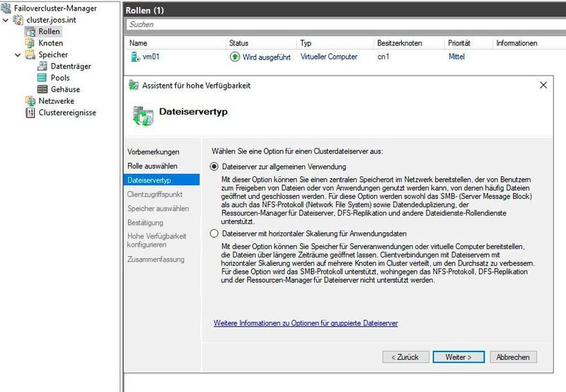
Task: Click the Speicher folder icon
Action: tap(30, 54)
